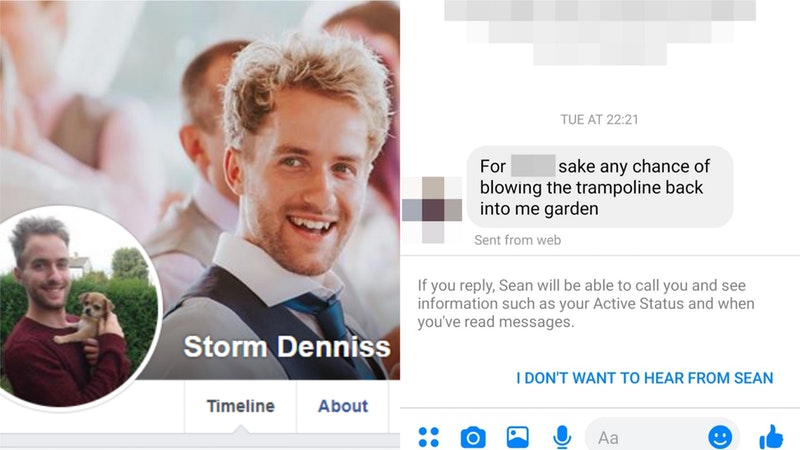Tap the pixelated sender avatar

[x=432, y=210]
